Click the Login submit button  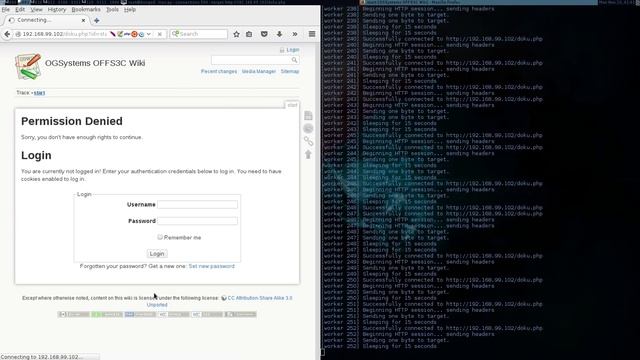(x=157, y=254)
